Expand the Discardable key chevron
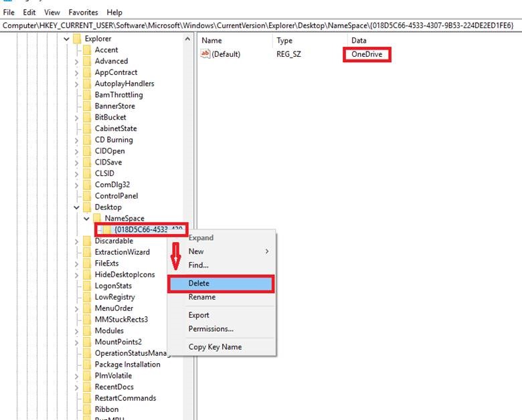The height and width of the screenshot is (420, 522). pyautogui.click(x=76, y=241)
